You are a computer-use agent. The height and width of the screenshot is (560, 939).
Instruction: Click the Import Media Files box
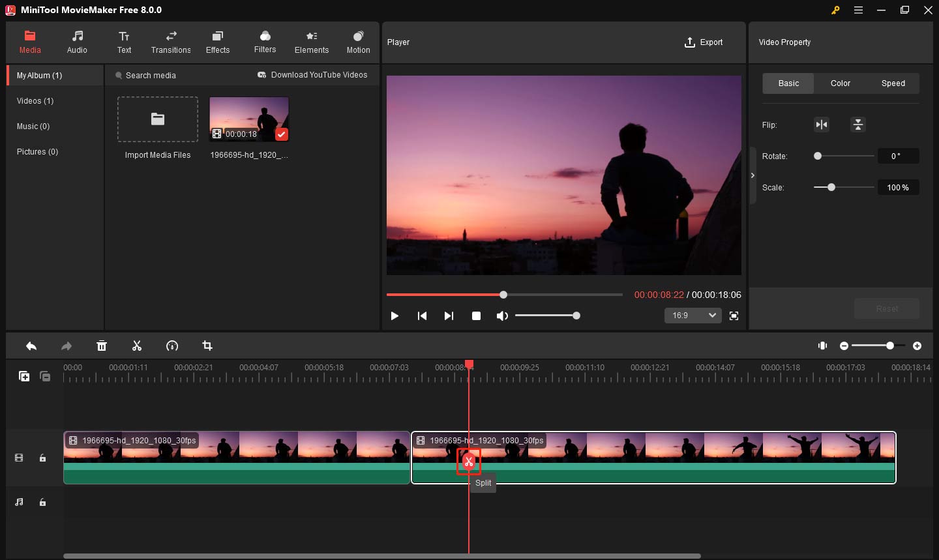[x=158, y=119]
